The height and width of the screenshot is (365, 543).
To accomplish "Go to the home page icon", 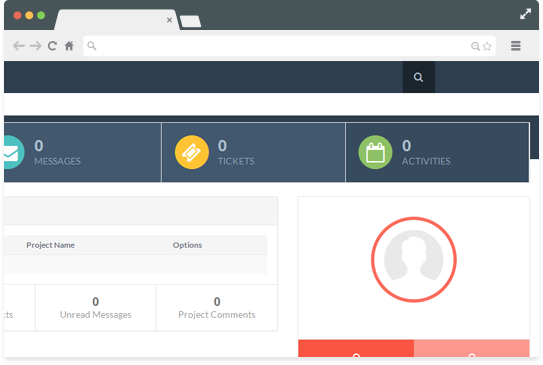I will coord(69,46).
